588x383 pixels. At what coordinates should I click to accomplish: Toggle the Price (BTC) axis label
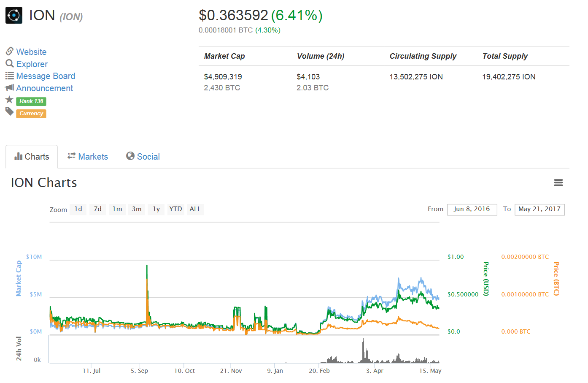click(556, 279)
